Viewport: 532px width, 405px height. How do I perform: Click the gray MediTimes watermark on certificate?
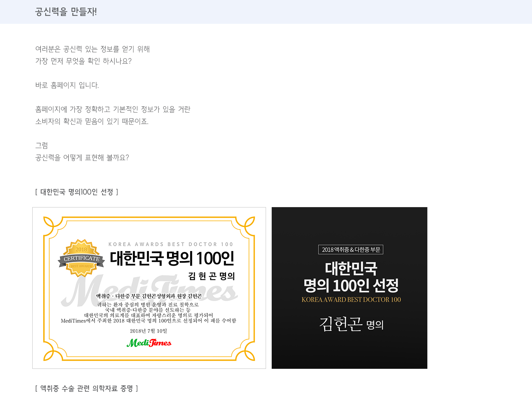coord(149,291)
